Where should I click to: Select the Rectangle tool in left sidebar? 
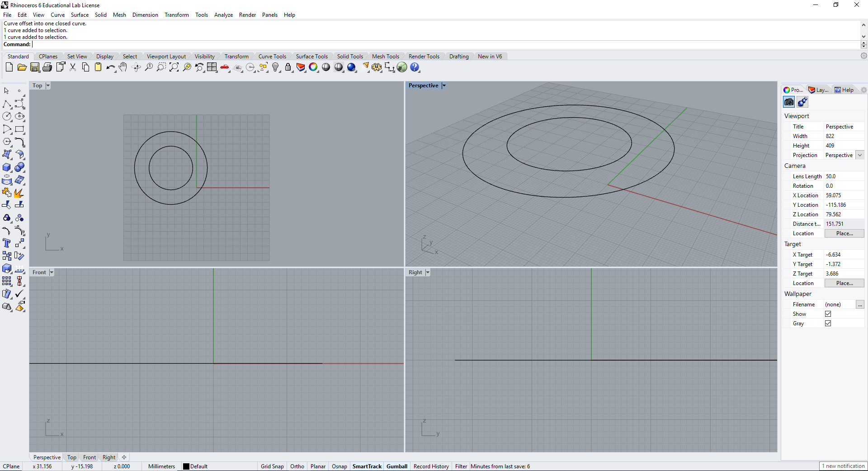point(19,129)
